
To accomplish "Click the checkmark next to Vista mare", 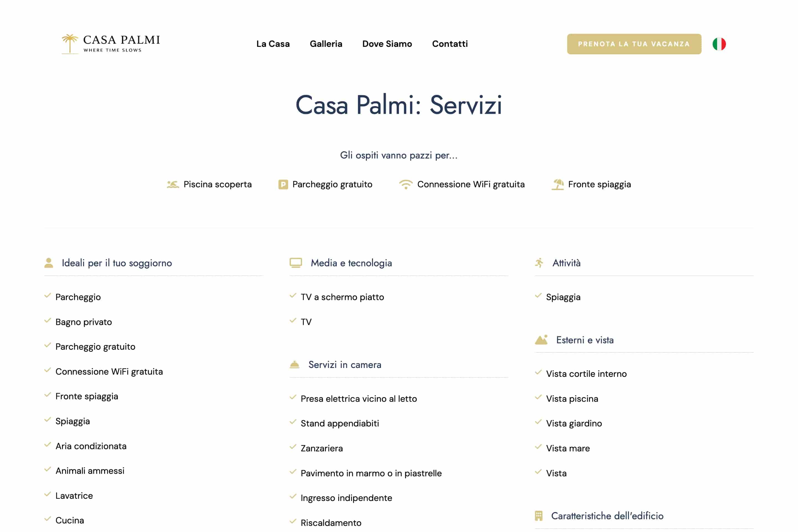I will [538, 447].
